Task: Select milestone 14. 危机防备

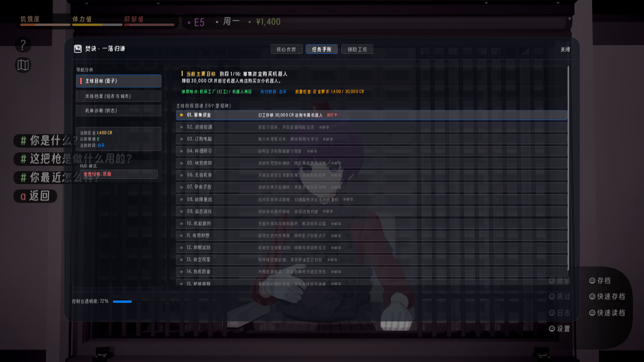Action: (x=372, y=272)
